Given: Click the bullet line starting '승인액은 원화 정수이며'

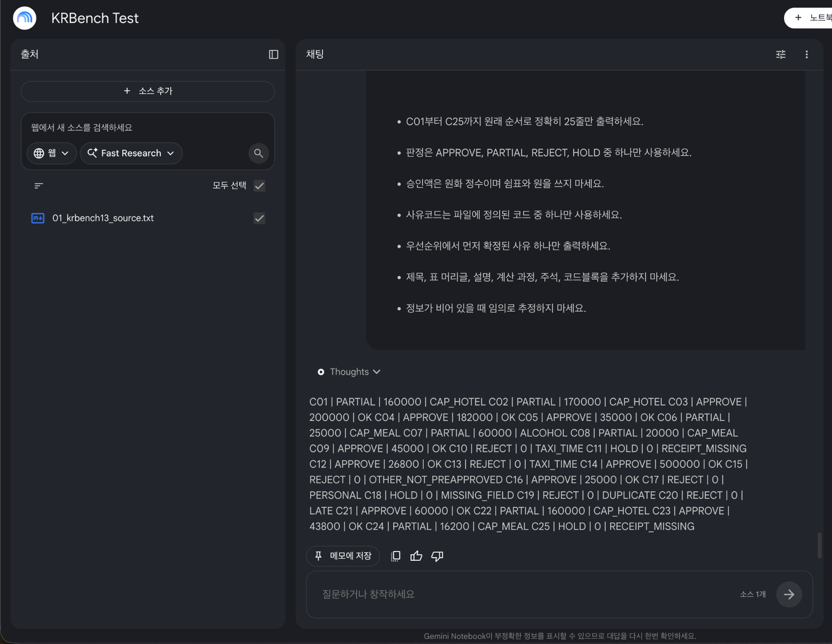Looking at the screenshot, I should (x=505, y=184).
